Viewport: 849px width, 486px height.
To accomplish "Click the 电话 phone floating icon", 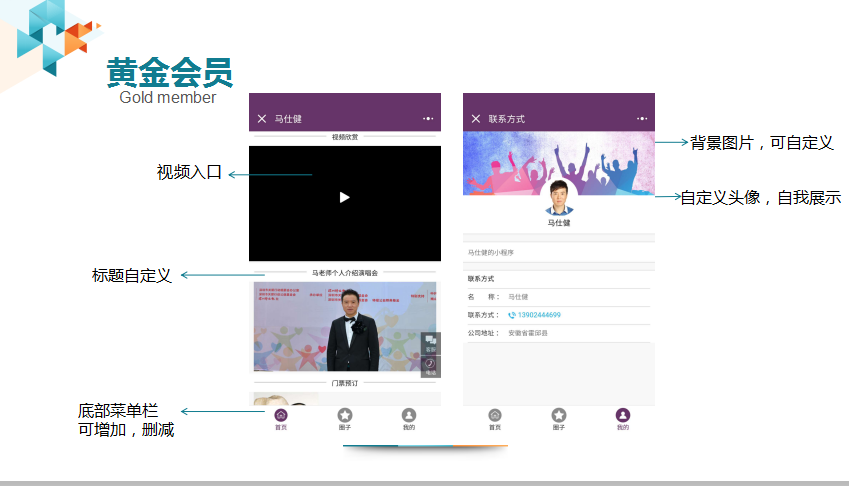I will point(431,366).
